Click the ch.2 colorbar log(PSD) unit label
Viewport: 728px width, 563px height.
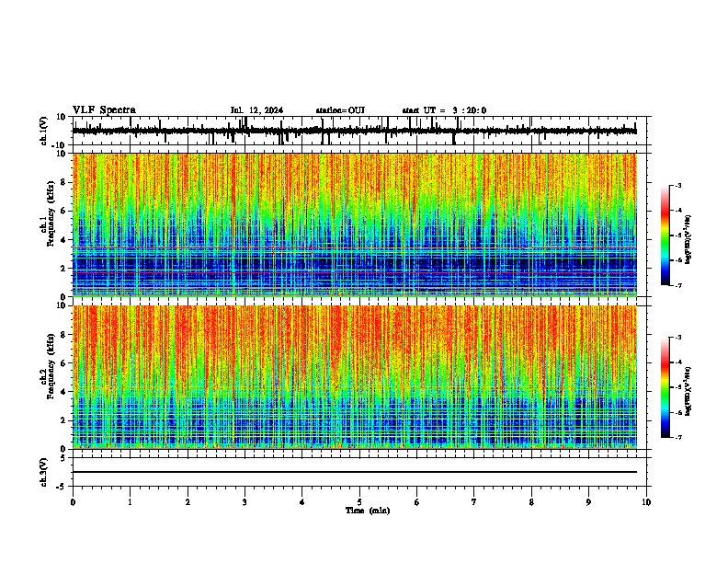(688, 391)
